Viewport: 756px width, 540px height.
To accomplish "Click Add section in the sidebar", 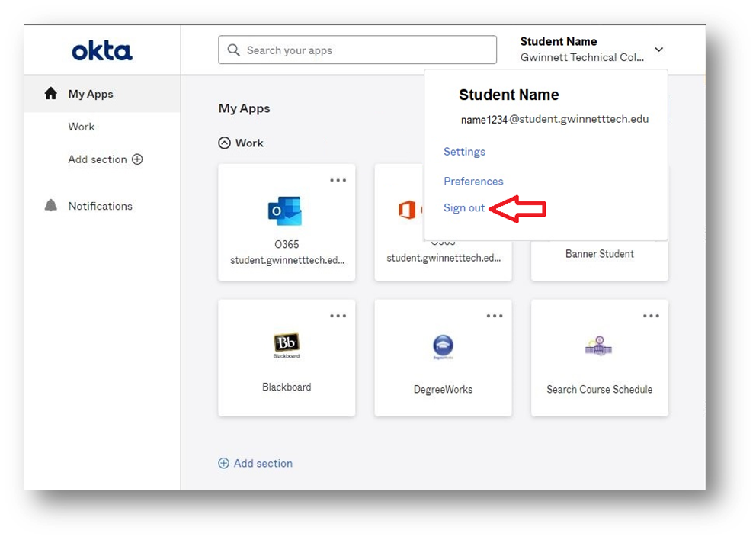I will point(98,159).
